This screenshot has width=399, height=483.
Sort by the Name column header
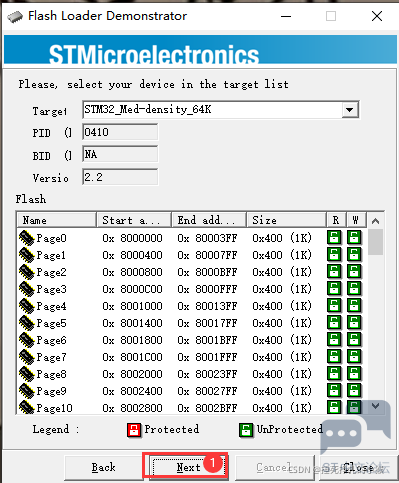pos(56,220)
